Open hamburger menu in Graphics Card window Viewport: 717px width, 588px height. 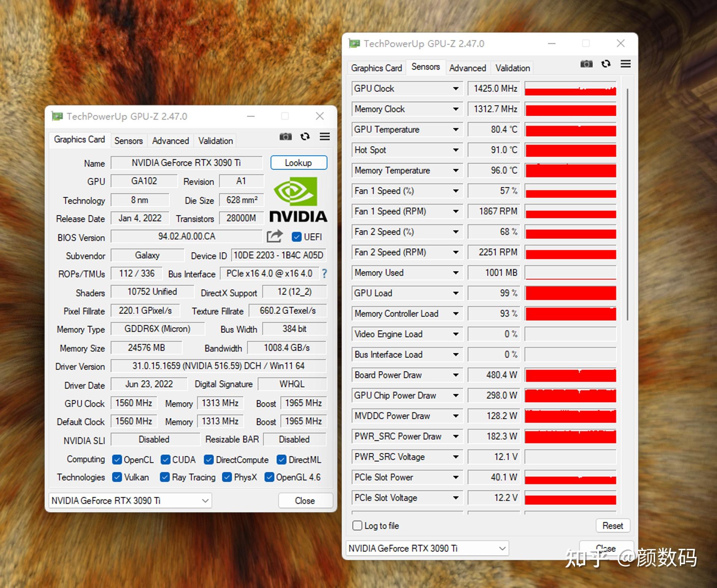coord(325,137)
